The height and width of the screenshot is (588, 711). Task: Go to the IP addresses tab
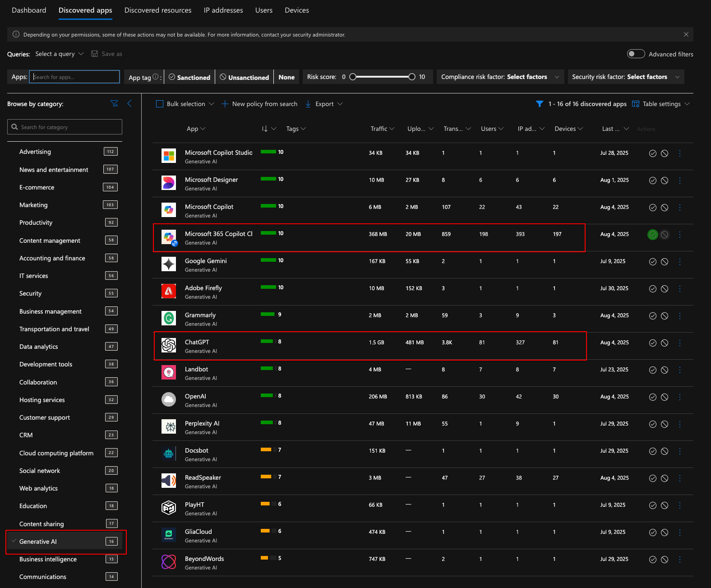pos(223,10)
